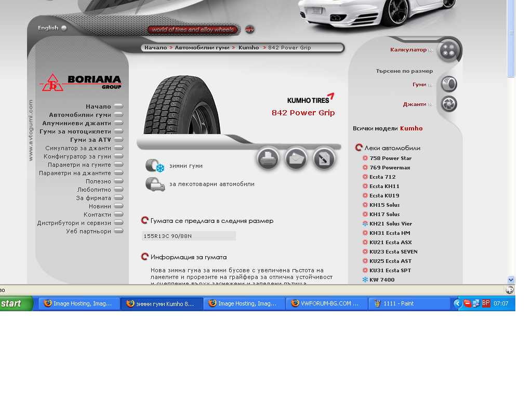The width and height of the screenshot is (532, 399).
Task: Click the send by email envelope icon
Action: point(296,158)
